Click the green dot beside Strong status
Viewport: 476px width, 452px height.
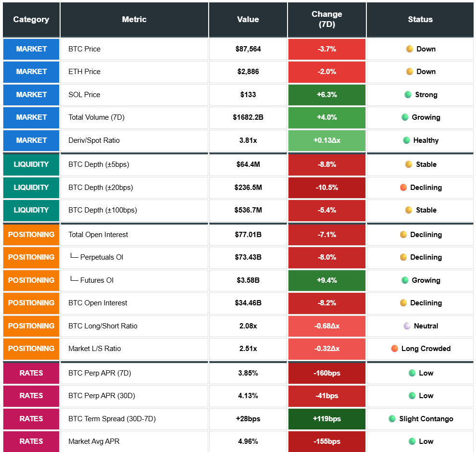coord(408,95)
